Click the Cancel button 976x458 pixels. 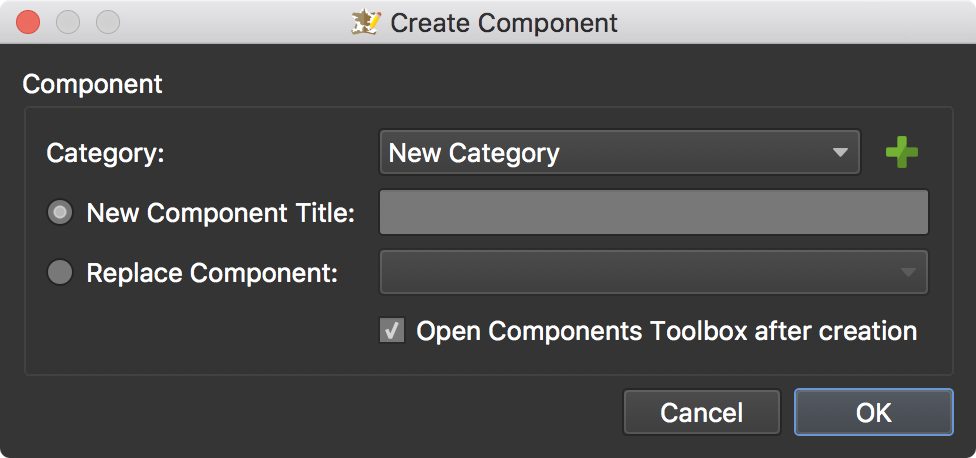coord(702,412)
